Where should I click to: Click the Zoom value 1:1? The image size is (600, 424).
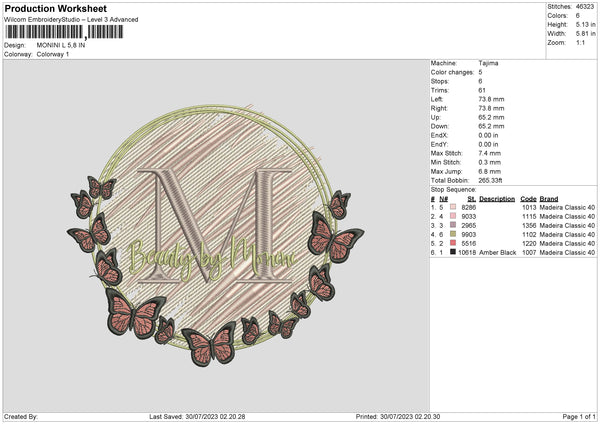tap(580, 42)
